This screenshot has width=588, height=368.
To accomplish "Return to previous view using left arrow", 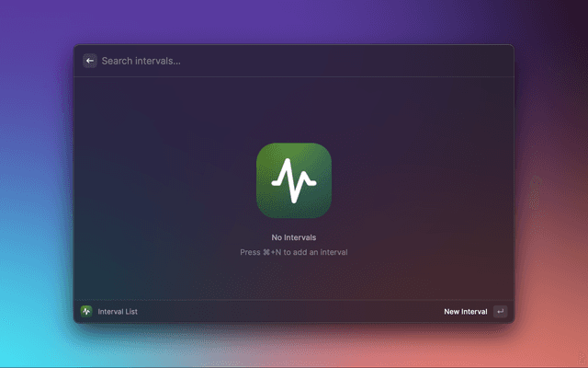I will pyautogui.click(x=90, y=61).
